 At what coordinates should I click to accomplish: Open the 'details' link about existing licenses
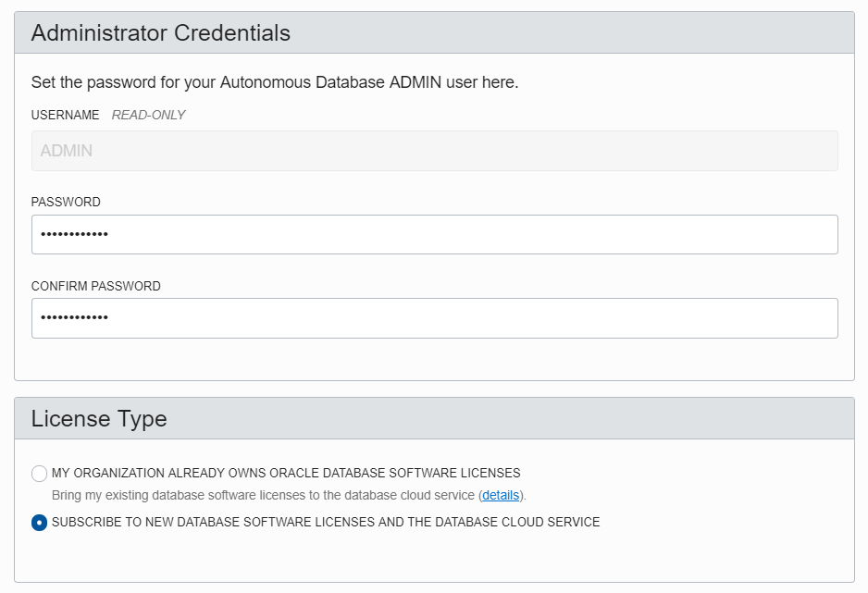pyautogui.click(x=501, y=495)
